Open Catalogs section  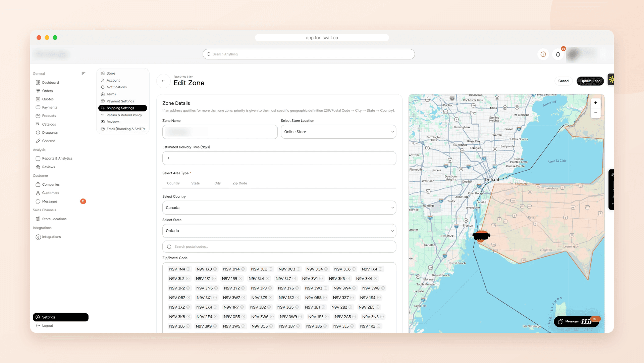point(49,124)
